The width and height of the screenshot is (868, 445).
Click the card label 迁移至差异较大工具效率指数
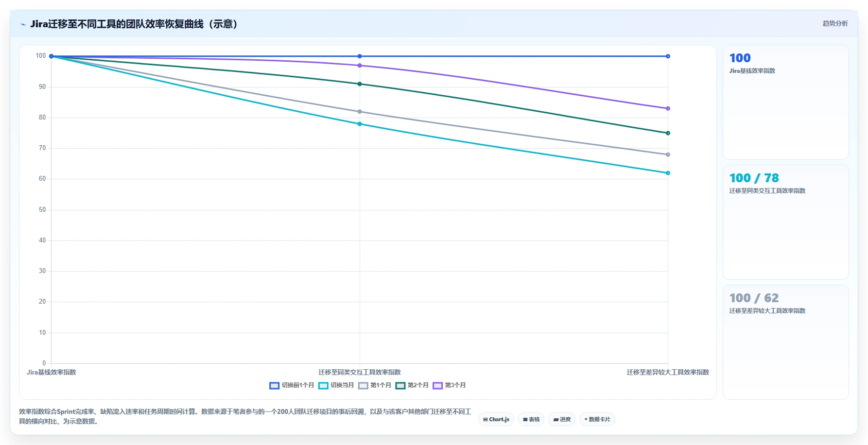coord(767,311)
